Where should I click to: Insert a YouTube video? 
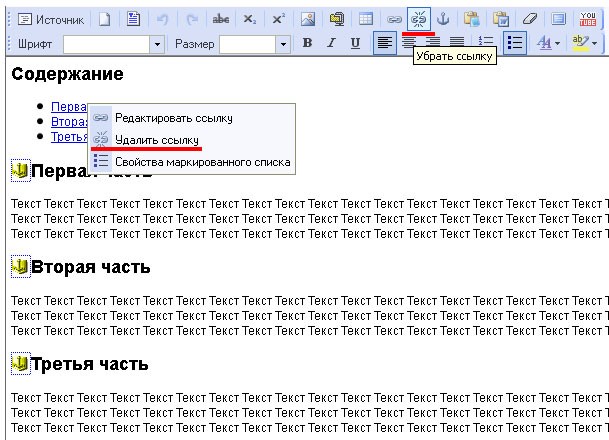pos(588,19)
